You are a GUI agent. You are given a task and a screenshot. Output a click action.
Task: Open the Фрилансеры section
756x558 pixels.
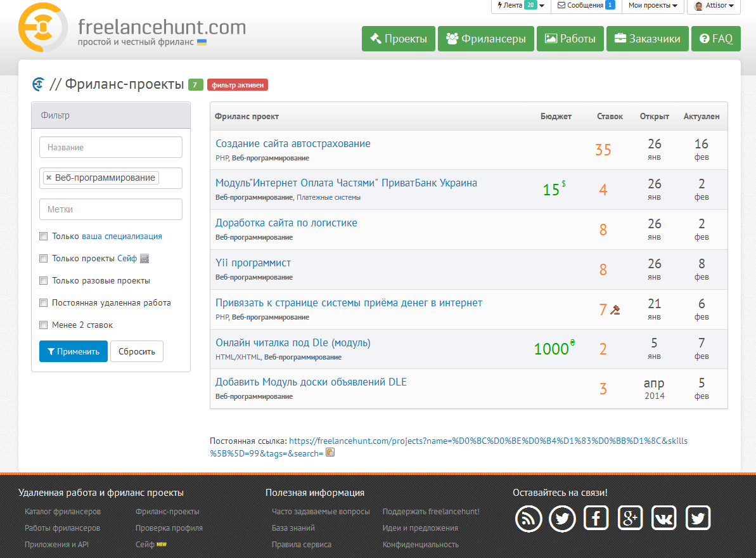click(485, 39)
